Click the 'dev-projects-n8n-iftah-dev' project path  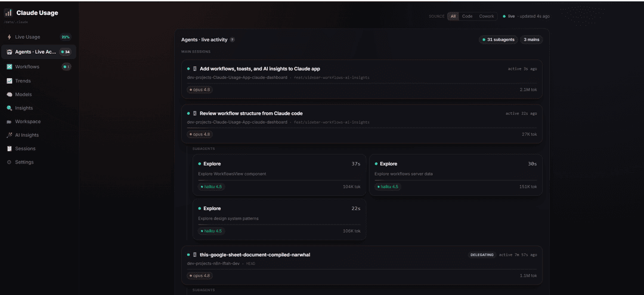click(213, 263)
